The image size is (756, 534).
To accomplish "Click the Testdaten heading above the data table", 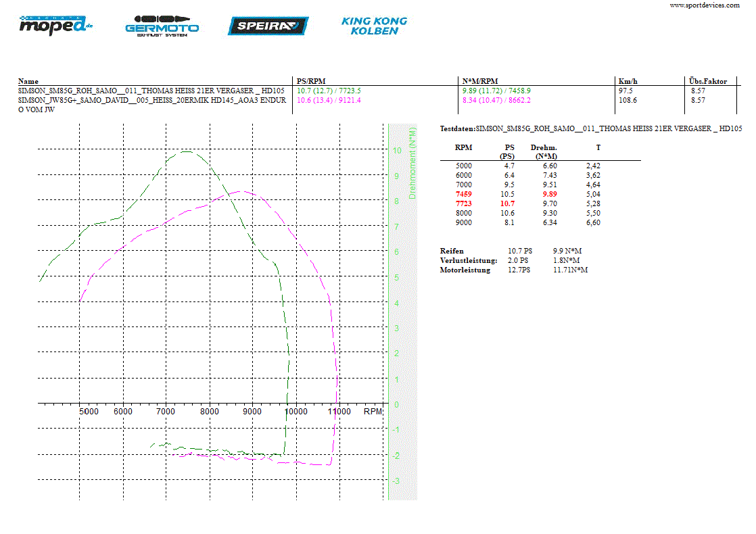I will (x=457, y=128).
